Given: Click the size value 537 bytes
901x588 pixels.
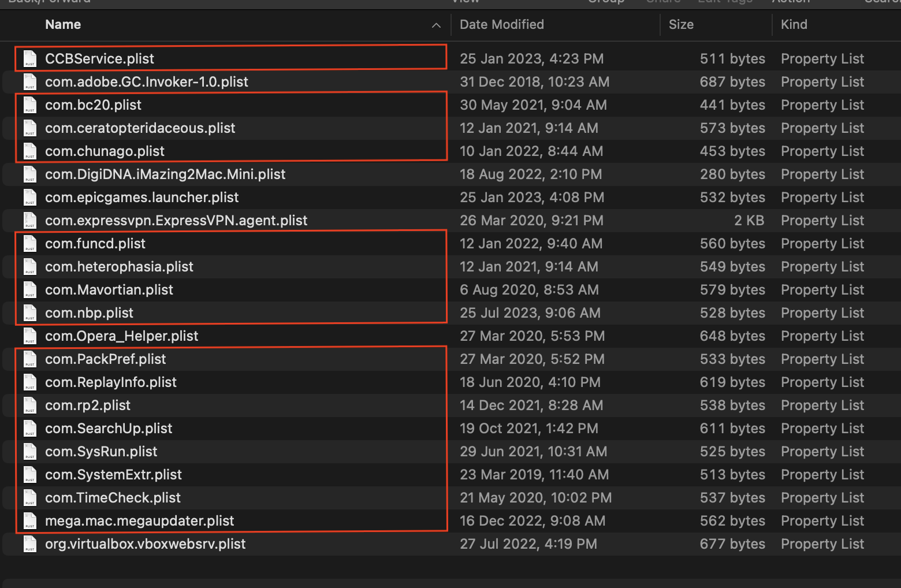Looking at the screenshot, I should point(732,497).
